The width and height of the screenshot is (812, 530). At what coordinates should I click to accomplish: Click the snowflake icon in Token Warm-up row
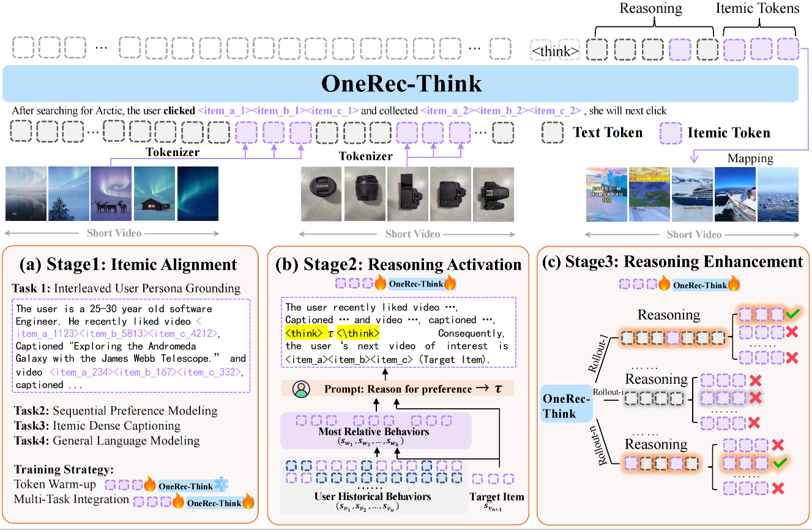click(222, 486)
